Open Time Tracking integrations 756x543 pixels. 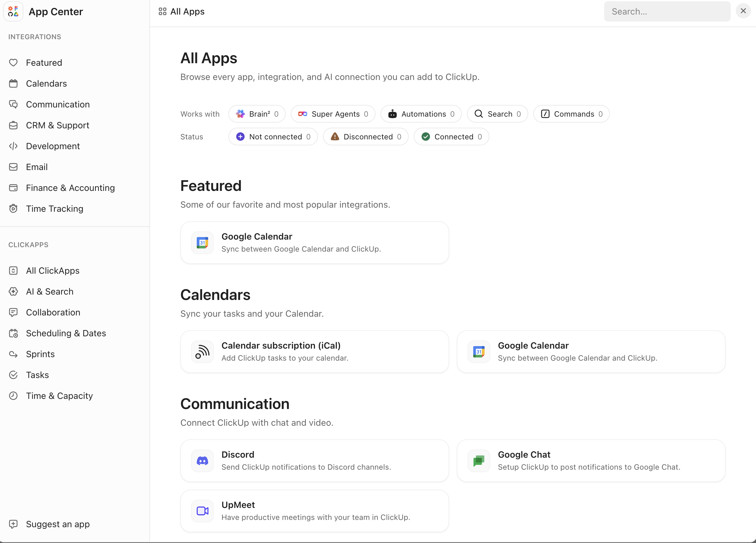click(55, 209)
